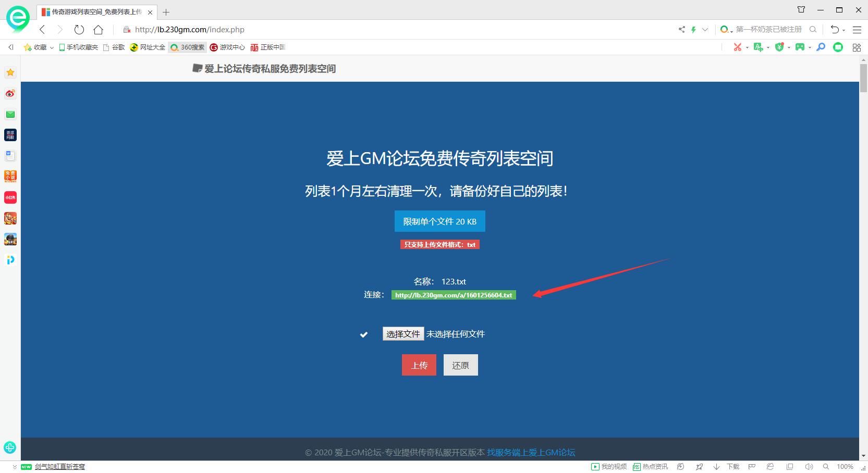Open the browser hamburger menu
The height and width of the screenshot is (473, 868).
click(x=857, y=30)
